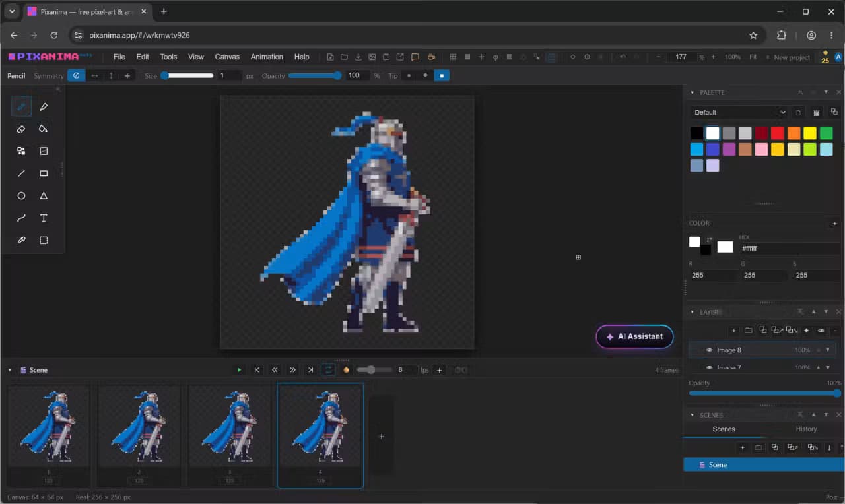The width and height of the screenshot is (845, 504).
Task: Open the Tools menu
Action: 168,57
